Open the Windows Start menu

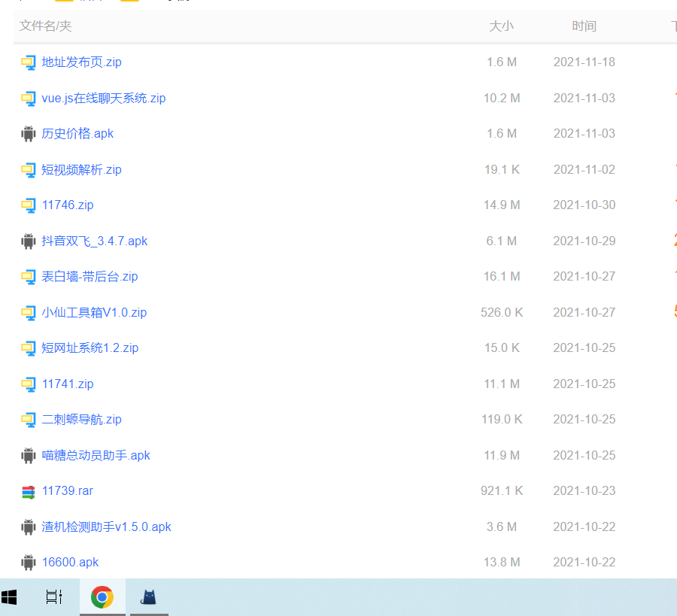coord(10,597)
